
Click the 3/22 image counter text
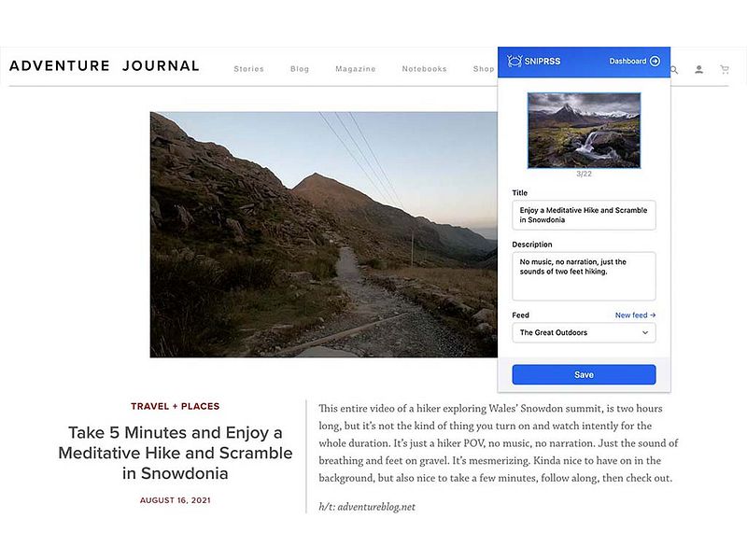click(x=584, y=174)
